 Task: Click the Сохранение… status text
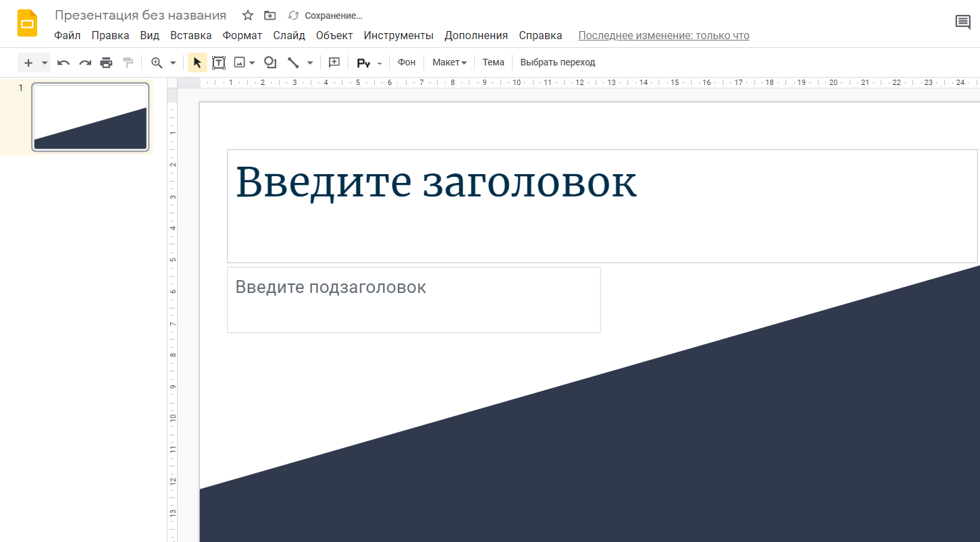tap(334, 16)
